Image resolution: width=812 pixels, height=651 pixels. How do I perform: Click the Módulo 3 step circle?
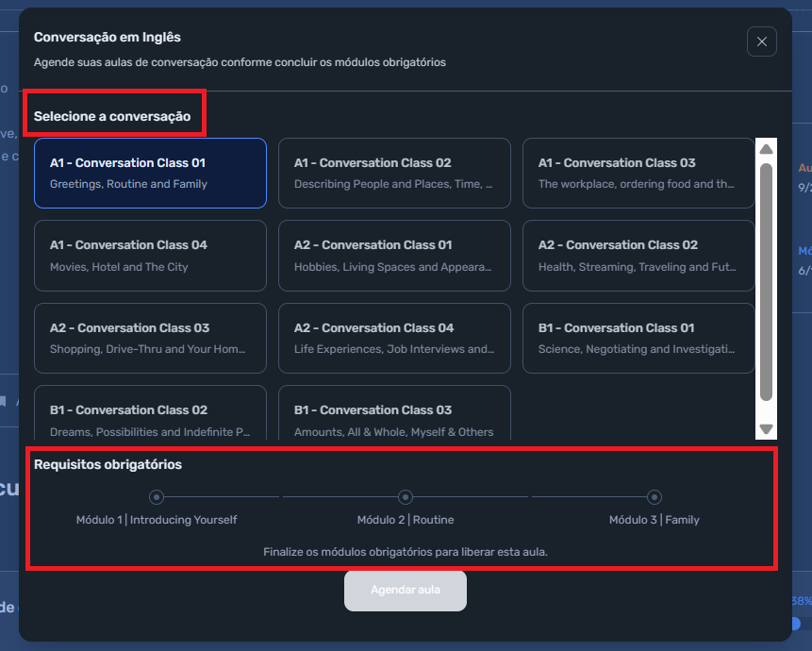pos(655,497)
